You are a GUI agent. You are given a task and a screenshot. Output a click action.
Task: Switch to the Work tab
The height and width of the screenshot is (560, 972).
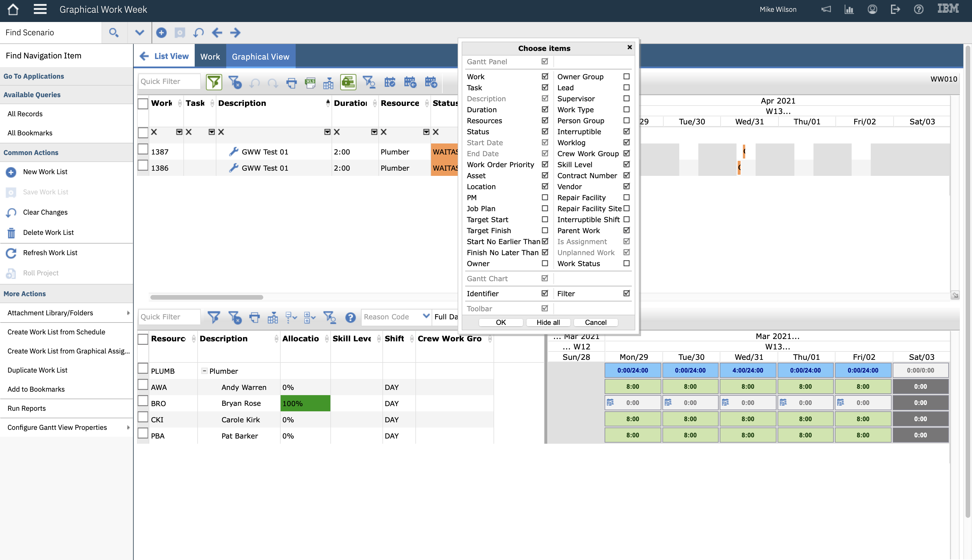tap(210, 56)
